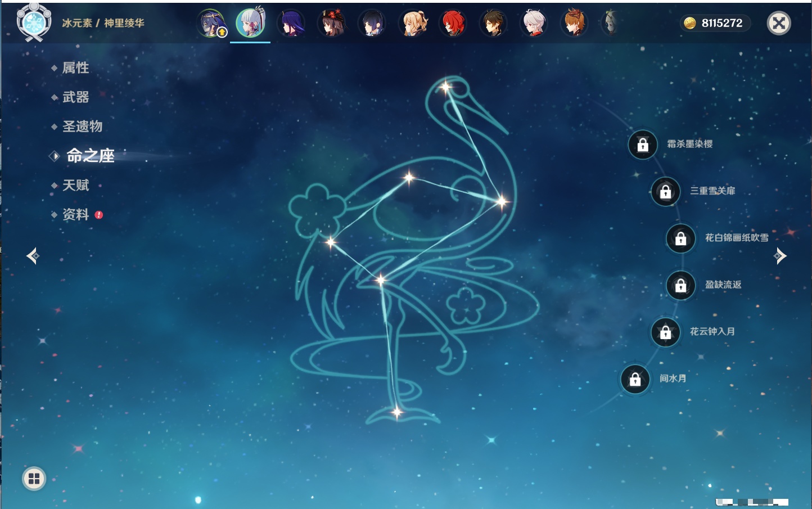
Task: Open the 武器 weapon tab
Action: 75,97
